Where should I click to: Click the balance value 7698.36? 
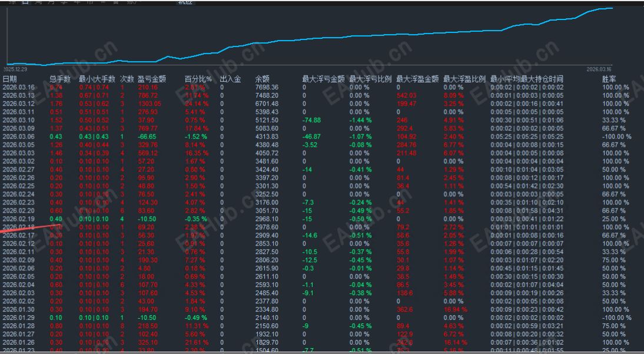point(267,87)
